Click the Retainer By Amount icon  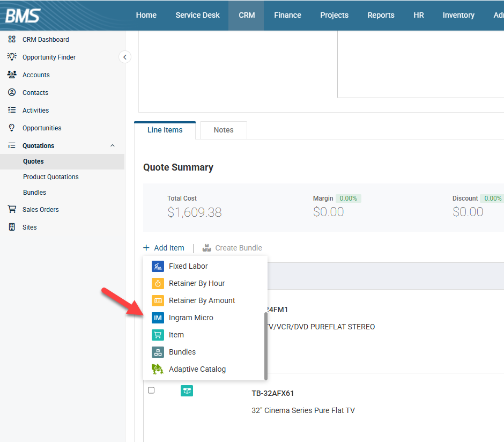pyautogui.click(x=158, y=300)
